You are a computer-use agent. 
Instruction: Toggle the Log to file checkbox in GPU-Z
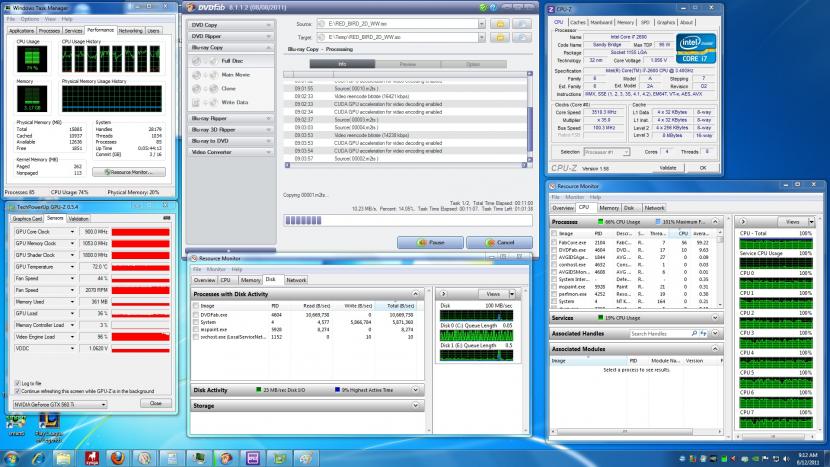[17, 383]
